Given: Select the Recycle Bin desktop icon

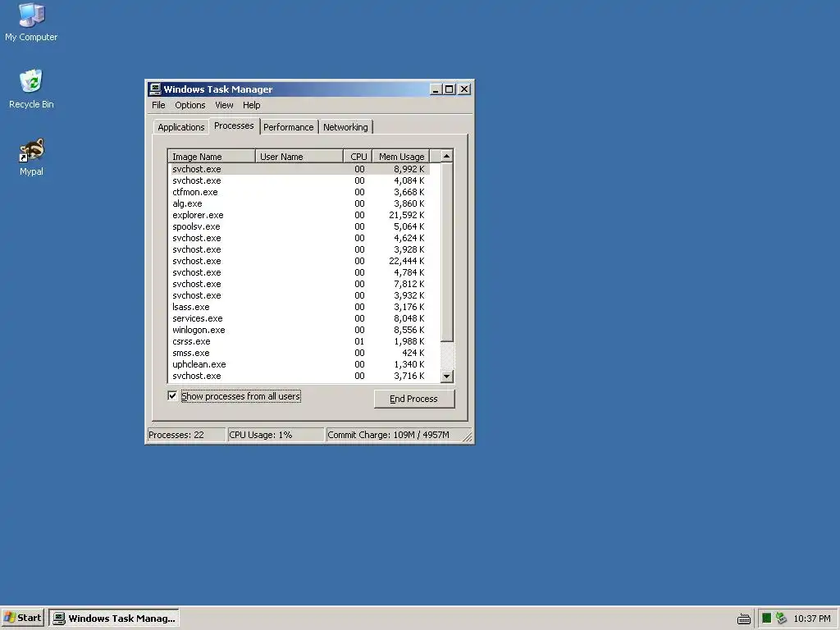Looking at the screenshot, I should click(31, 89).
